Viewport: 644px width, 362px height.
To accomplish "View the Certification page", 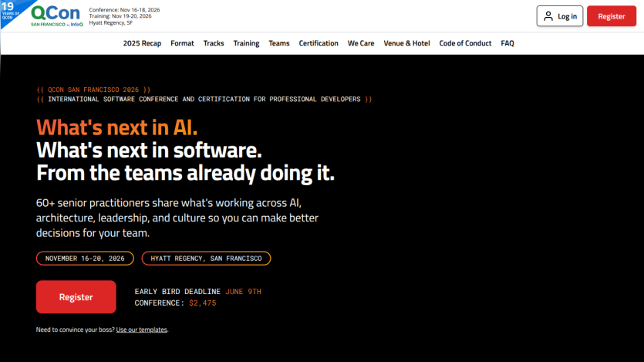I will 319,43.
